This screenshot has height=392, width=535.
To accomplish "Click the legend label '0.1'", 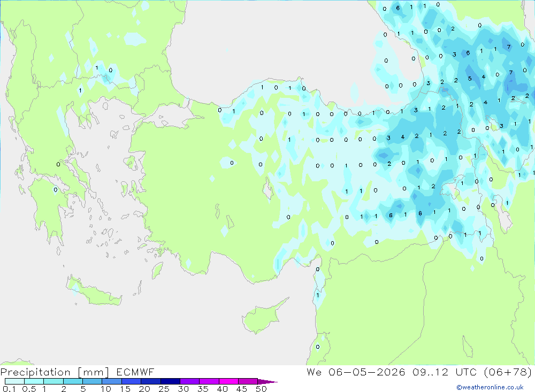I will pyautogui.click(x=9, y=389).
